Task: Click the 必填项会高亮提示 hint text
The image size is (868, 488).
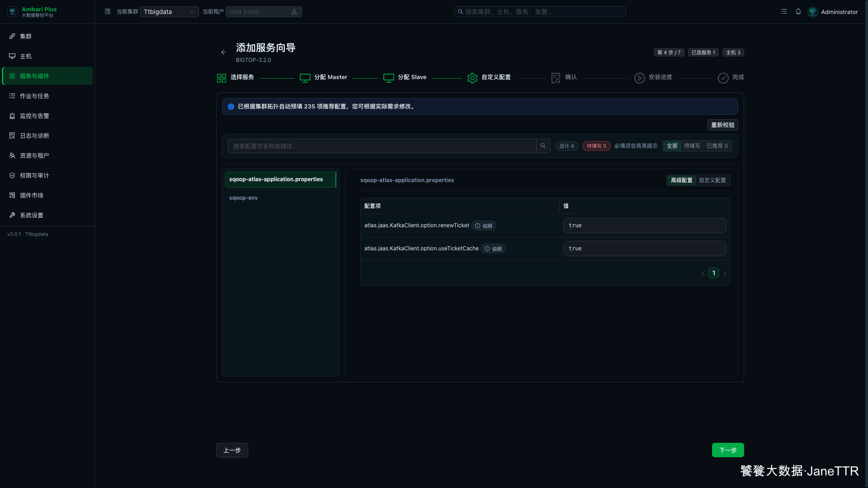Action: click(x=636, y=146)
